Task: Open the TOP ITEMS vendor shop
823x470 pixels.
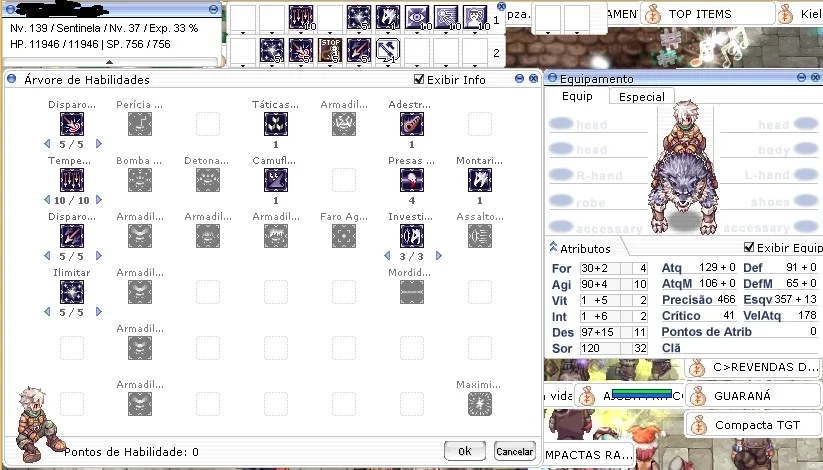Action: (x=707, y=14)
